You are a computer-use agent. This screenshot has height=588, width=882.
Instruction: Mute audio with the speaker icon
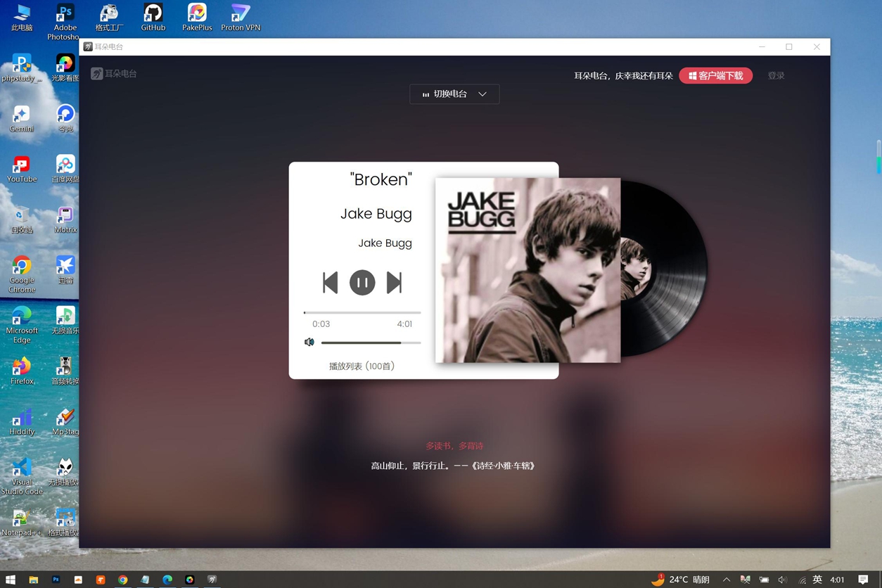click(309, 342)
